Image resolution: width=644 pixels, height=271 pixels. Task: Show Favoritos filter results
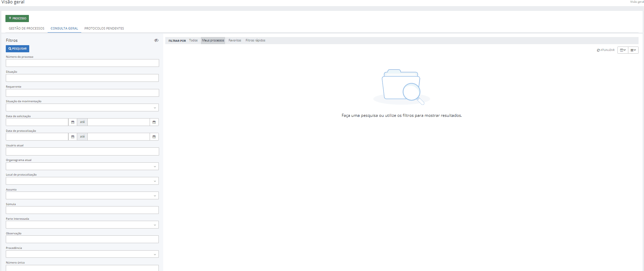pyautogui.click(x=235, y=40)
